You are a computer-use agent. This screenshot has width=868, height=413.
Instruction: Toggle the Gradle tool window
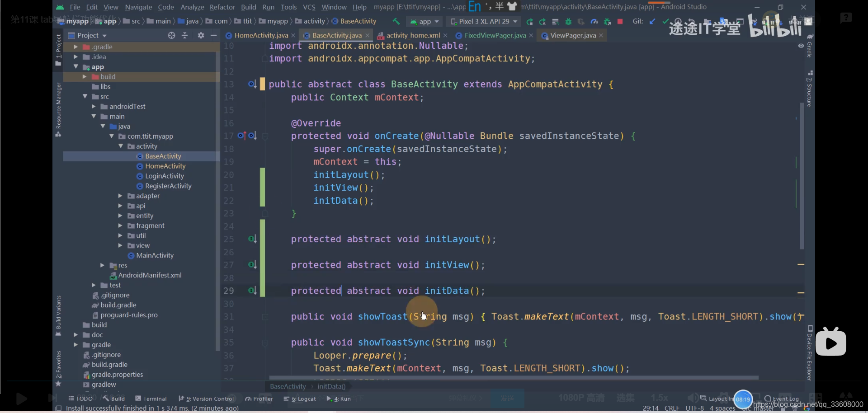pyautogui.click(x=810, y=45)
